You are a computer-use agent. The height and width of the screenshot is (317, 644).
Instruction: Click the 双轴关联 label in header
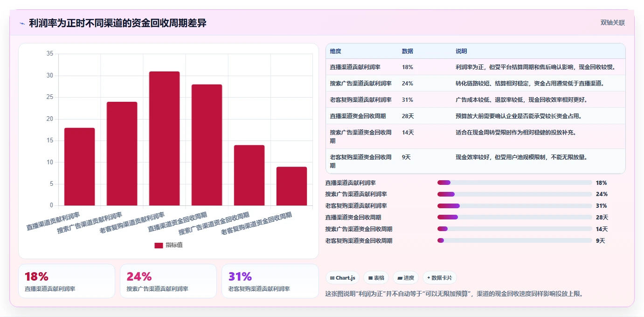click(612, 22)
